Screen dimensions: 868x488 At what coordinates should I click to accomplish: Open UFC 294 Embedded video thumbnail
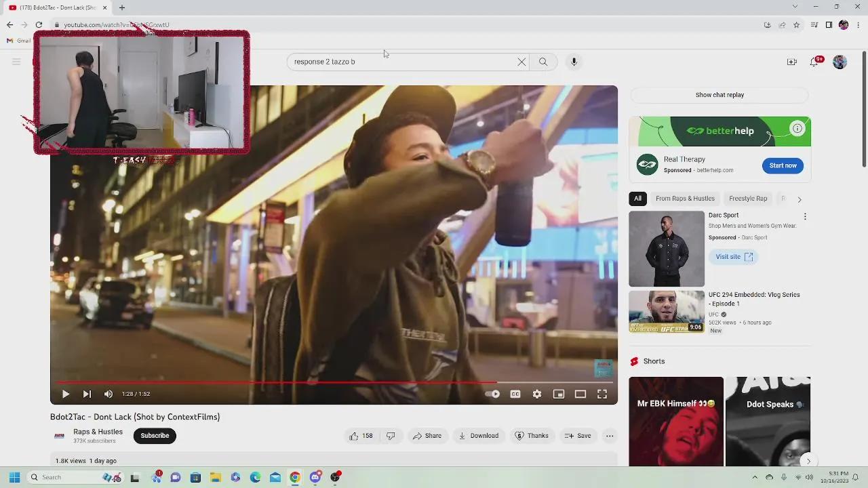(667, 312)
